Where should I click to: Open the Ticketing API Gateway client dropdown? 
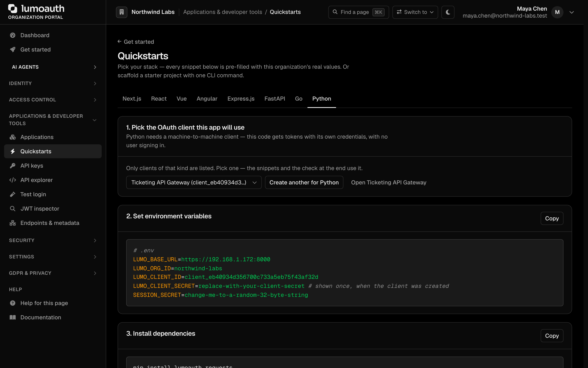(194, 182)
